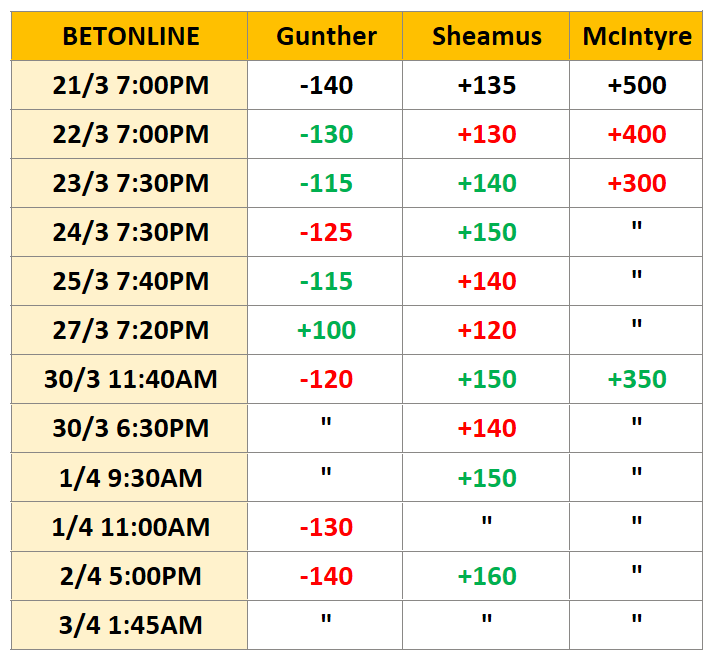Image resolution: width=715 pixels, height=653 pixels.
Task: Select the green +350 McIntyre cell
Action: click(636, 379)
